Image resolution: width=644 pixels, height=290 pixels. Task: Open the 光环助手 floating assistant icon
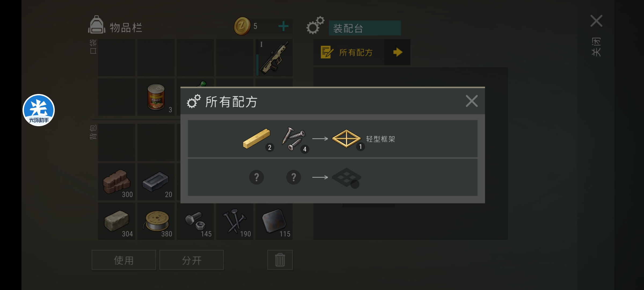click(39, 110)
